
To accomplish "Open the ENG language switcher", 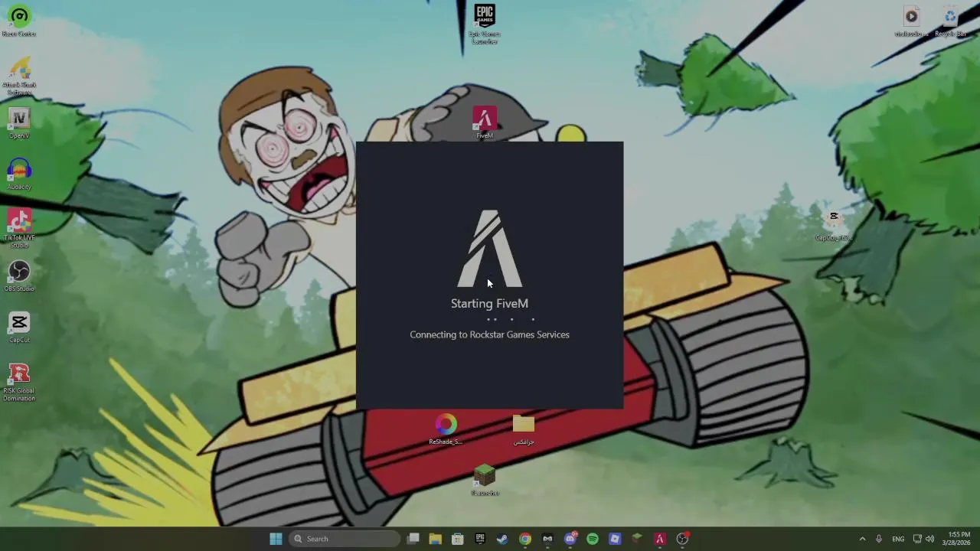I will (898, 539).
